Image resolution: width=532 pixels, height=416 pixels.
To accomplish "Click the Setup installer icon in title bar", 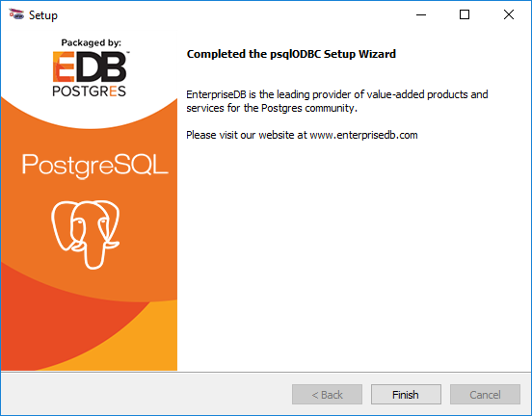I will coord(16,14).
